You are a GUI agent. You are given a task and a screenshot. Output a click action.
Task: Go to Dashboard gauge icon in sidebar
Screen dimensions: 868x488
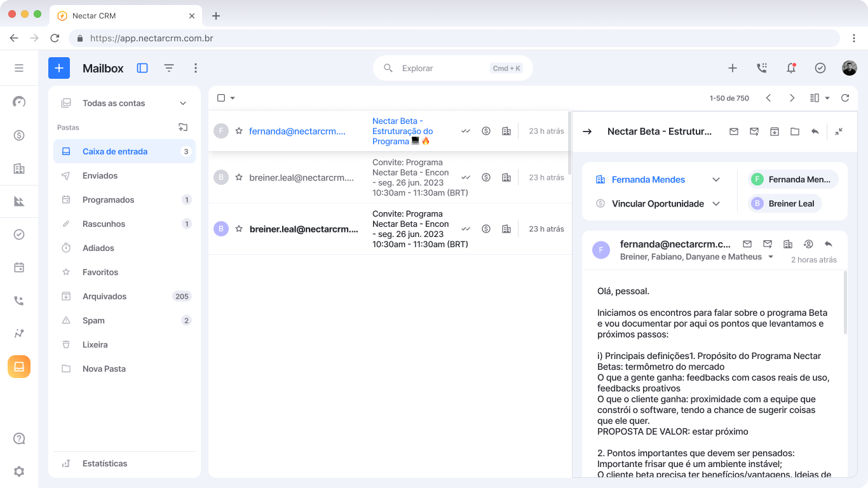pos(19,102)
